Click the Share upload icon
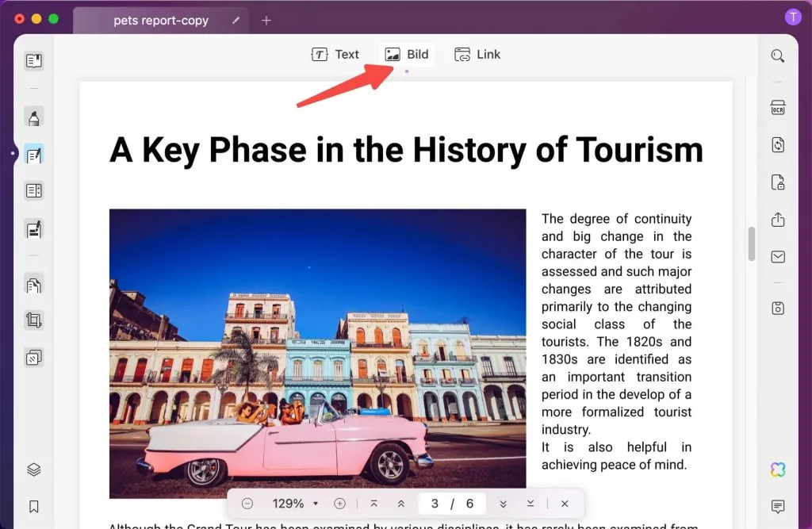 777,220
